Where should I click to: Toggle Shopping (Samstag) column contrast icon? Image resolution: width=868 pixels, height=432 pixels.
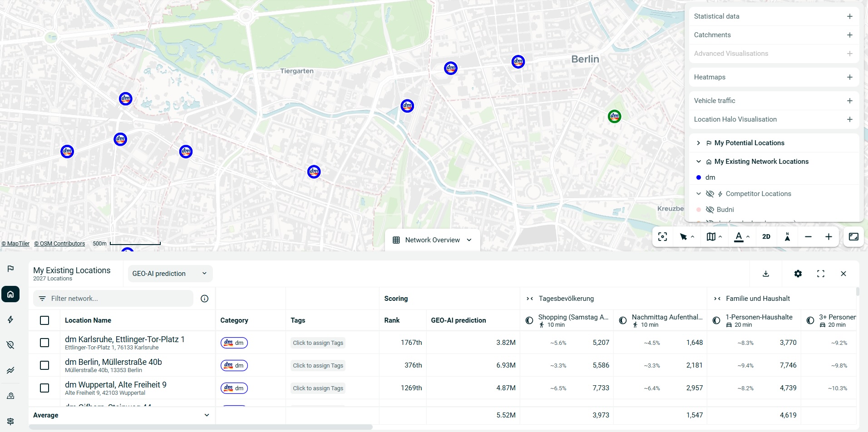pos(529,320)
